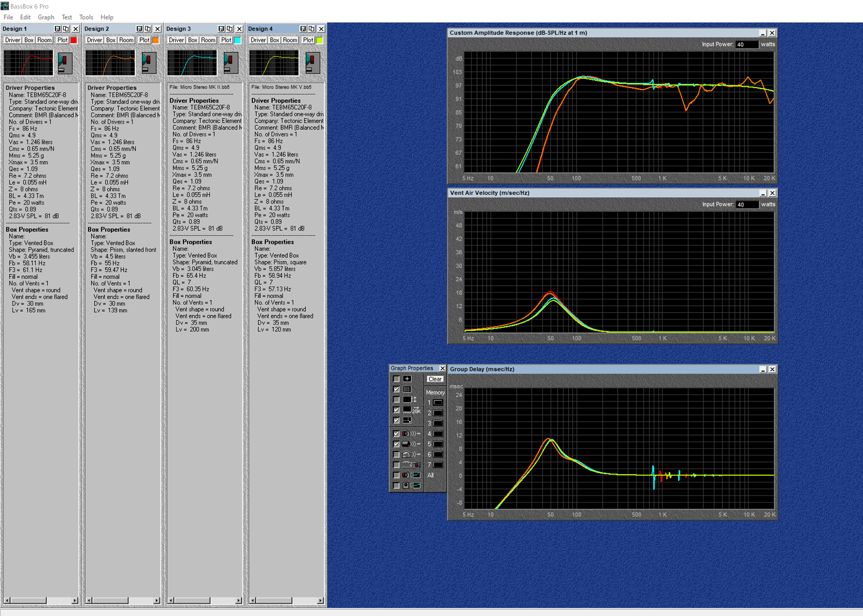Viewport: 863px width, 616px height.
Task: Click the passive network circuit icon
Action: [x=411, y=465]
